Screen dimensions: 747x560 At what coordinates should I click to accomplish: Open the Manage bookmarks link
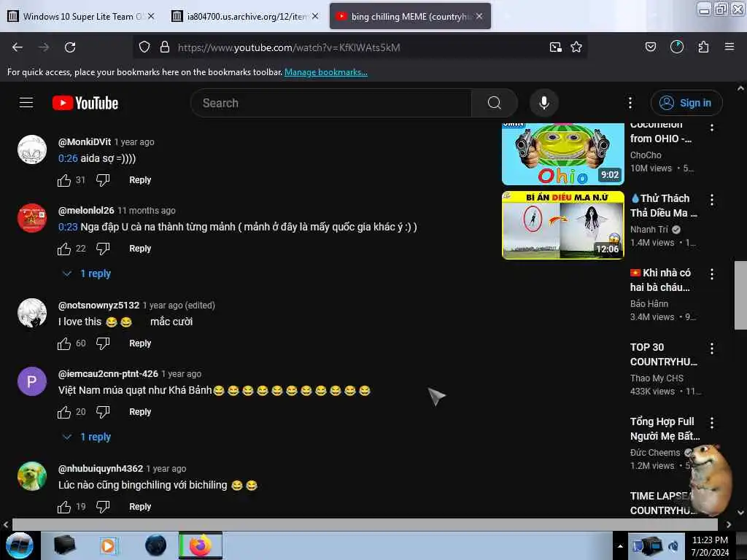coord(326,72)
